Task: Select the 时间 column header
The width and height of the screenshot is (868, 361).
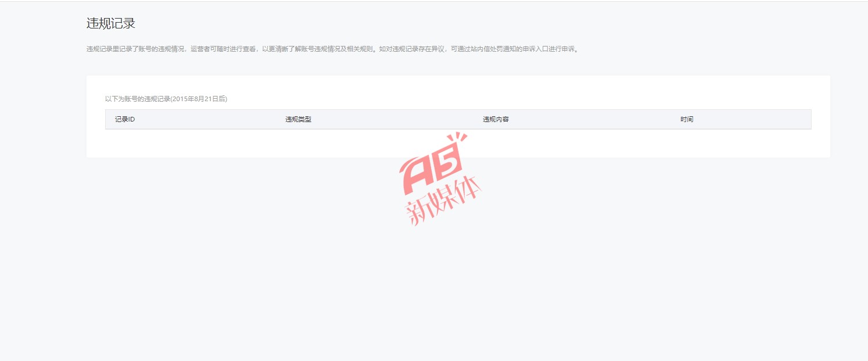Action: pyautogui.click(x=687, y=119)
